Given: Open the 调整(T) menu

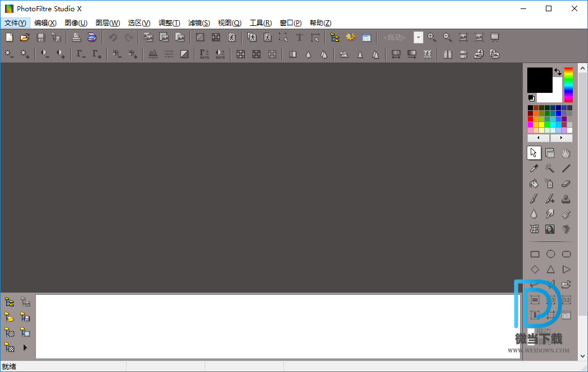Looking at the screenshot, I should [x=169, y=23].
